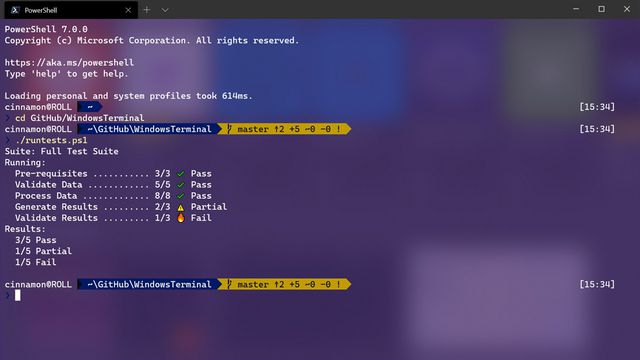This screenshot has height=360, width=640.
Task: Click the fire icon beside Fail
Action: (180, 218)
